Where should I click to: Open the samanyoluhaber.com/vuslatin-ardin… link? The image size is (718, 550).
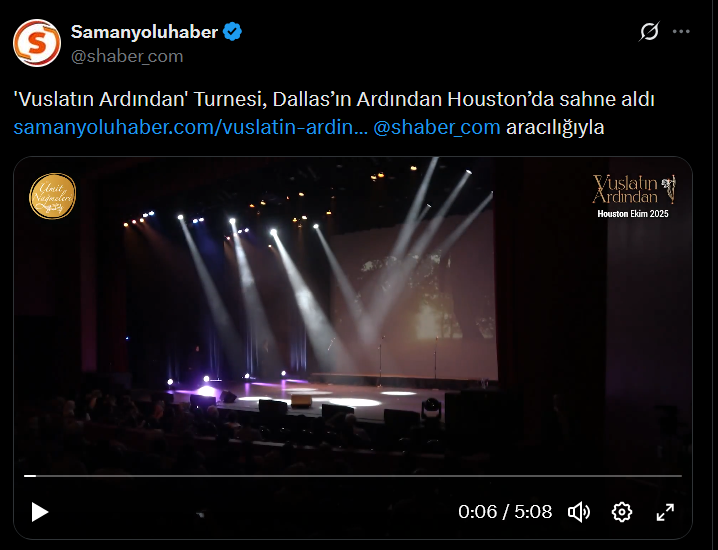[190, 127]
